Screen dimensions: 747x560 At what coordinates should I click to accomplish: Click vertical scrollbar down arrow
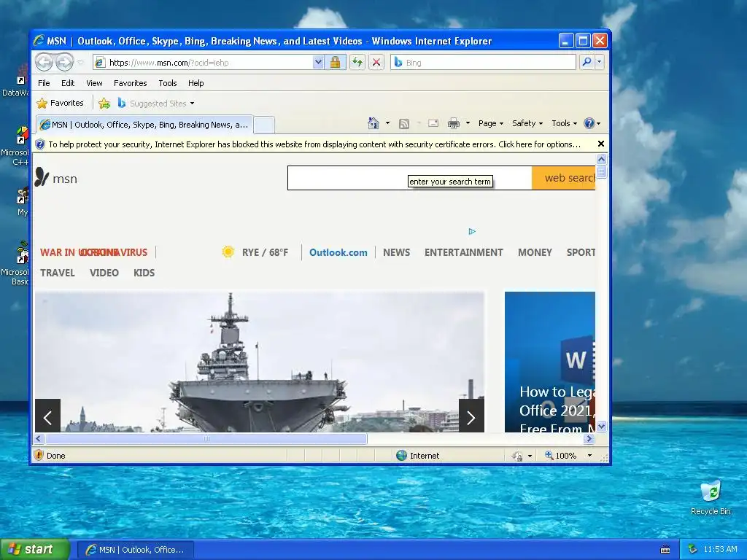601,426
